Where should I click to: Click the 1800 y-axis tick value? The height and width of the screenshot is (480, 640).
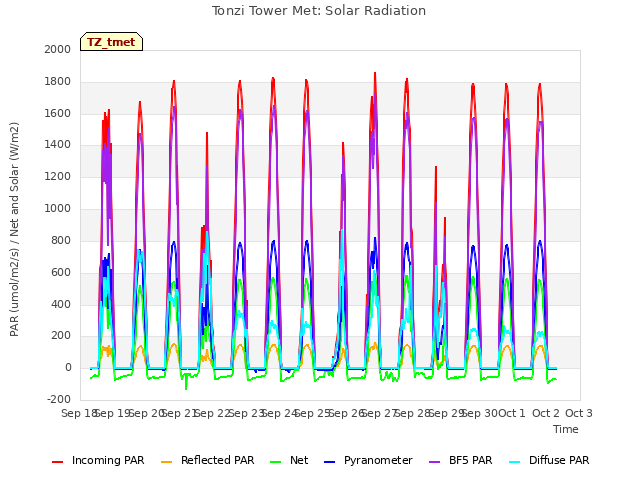(x=58, y=82)
